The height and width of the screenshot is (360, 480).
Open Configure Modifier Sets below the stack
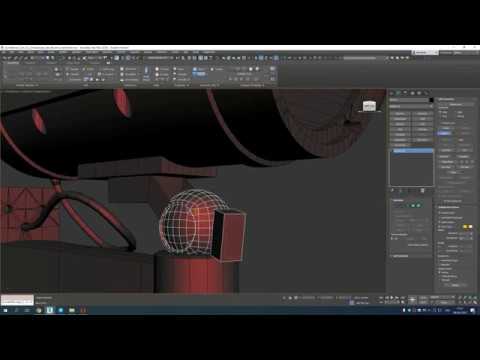click(x=423, y=190)
